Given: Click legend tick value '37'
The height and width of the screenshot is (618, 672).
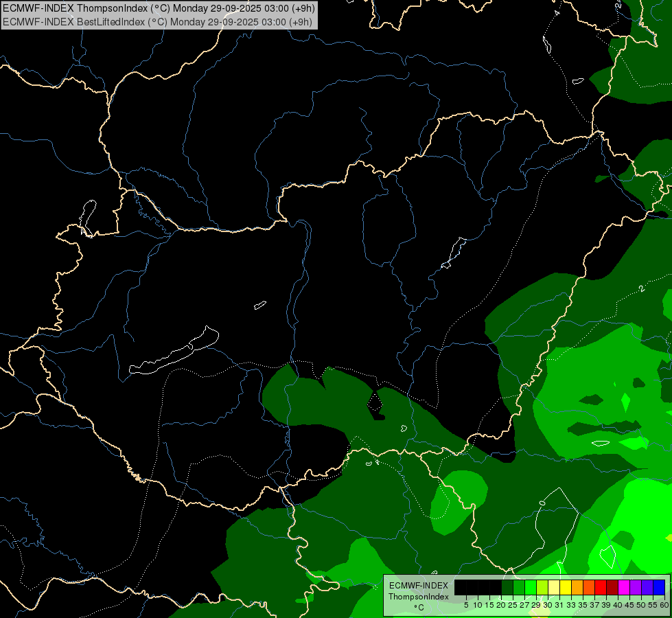Looking at the screenshot, I should click(595, 605).
